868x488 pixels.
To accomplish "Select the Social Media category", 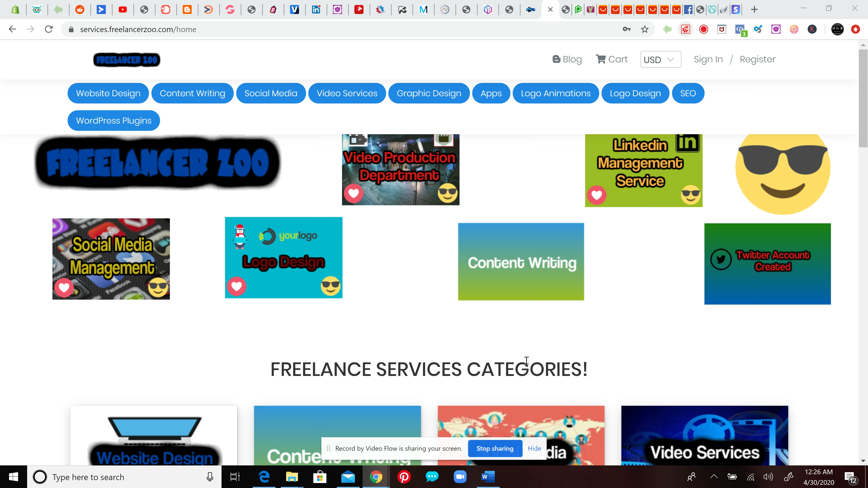I will click(x=271, y=93).
